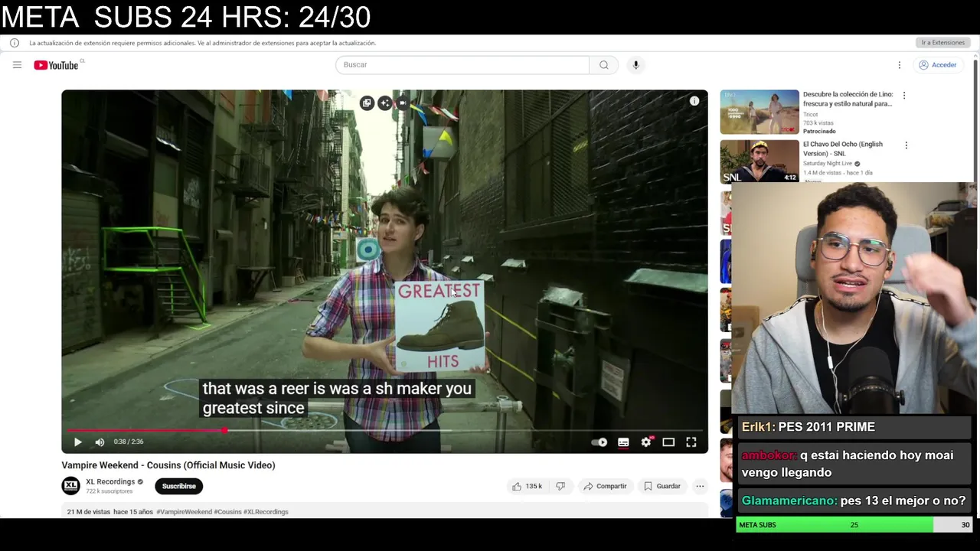Screen dimensions: 980x551
Task: Seek using the red video progress bar
Action: (x=385, y=430)
